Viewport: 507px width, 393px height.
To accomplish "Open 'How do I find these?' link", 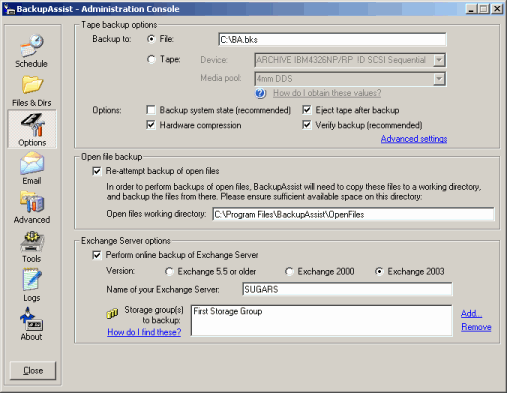I will click(x=144, y=332).
